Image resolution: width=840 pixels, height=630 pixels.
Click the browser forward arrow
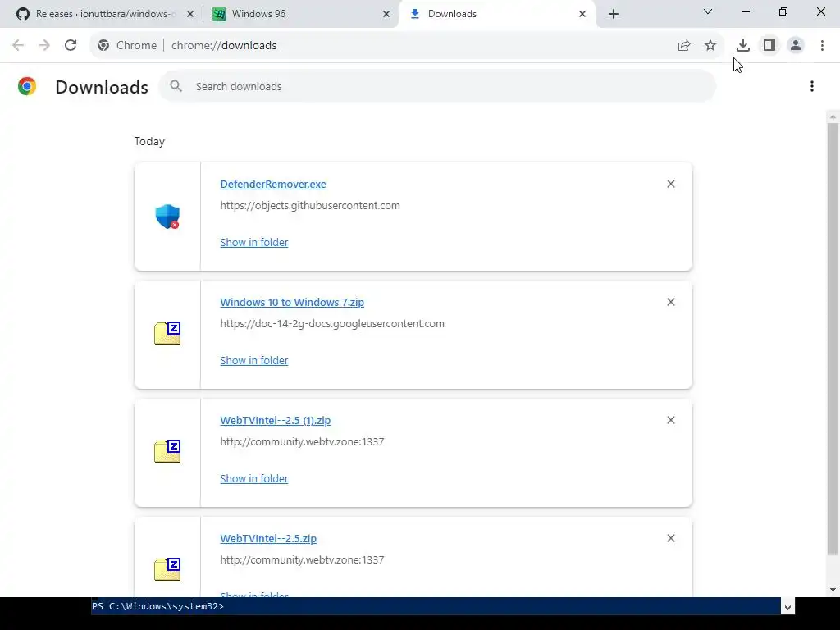coord(44,46)
